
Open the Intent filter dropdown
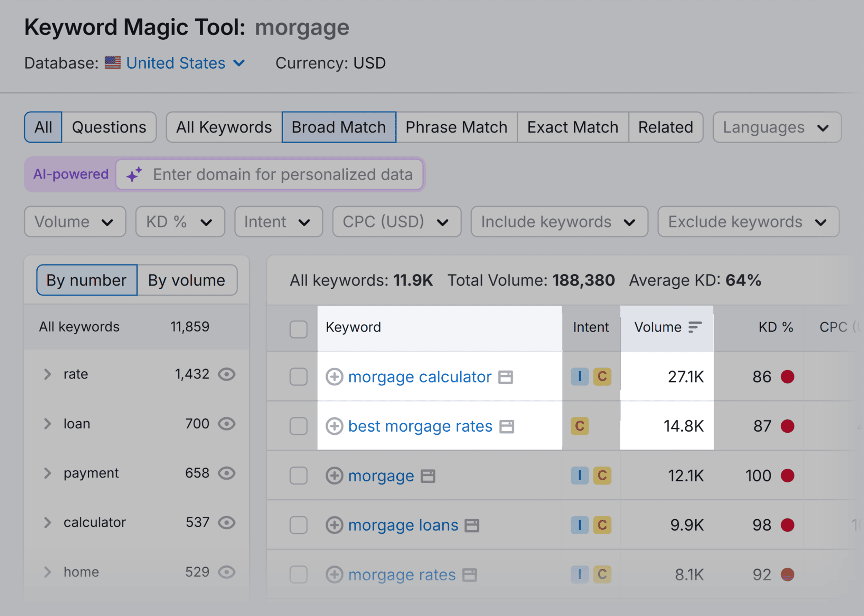278,222
